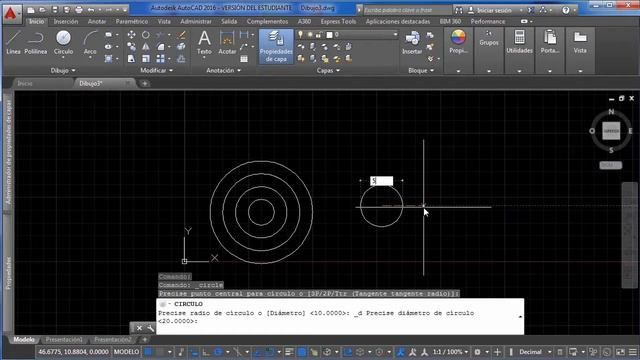Toggle the layer lightbulb on/off icon
The width and height of the screenshot is (640, 360).
pos(300,35)
